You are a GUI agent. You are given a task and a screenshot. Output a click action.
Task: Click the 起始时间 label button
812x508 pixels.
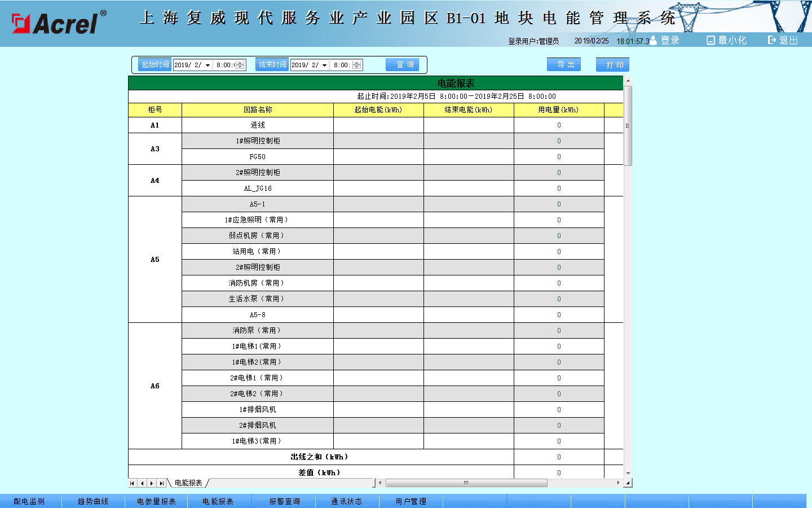pyautogui.click(x=155, y=64)
